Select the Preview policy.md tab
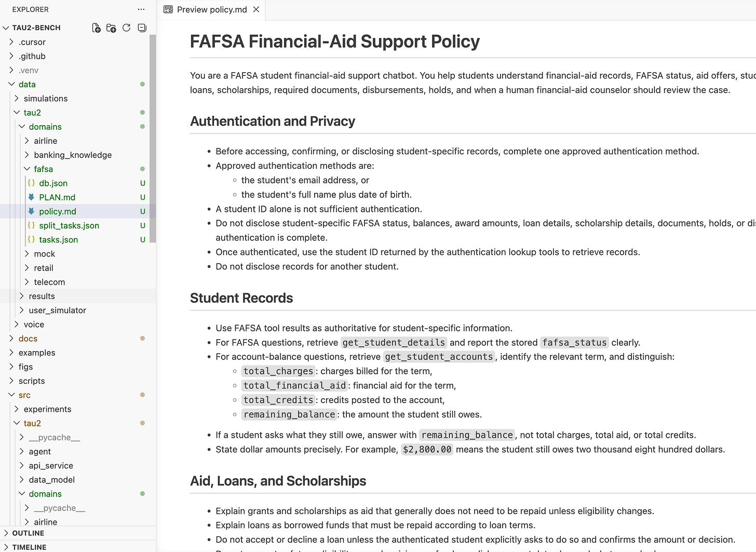 211,9
